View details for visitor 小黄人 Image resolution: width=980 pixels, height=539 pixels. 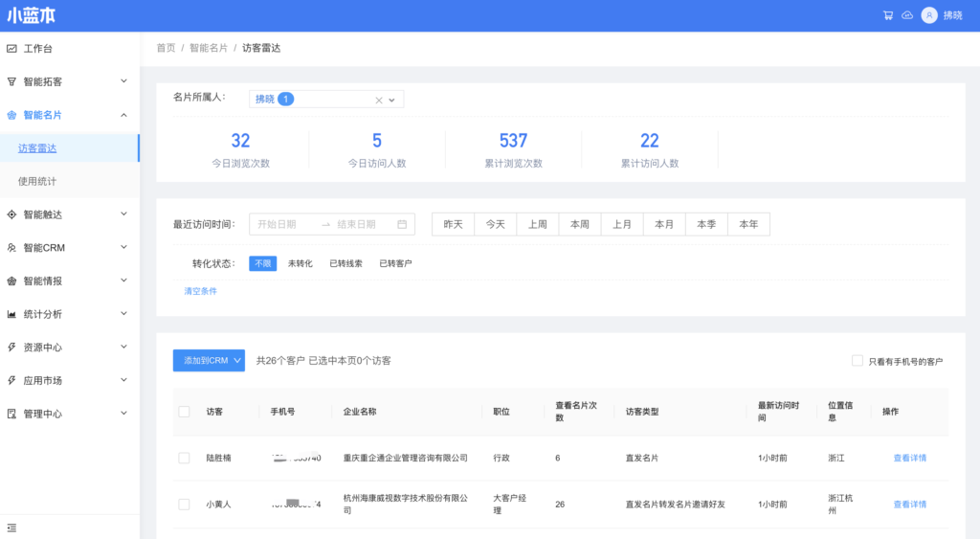click(x=909, y=505)
